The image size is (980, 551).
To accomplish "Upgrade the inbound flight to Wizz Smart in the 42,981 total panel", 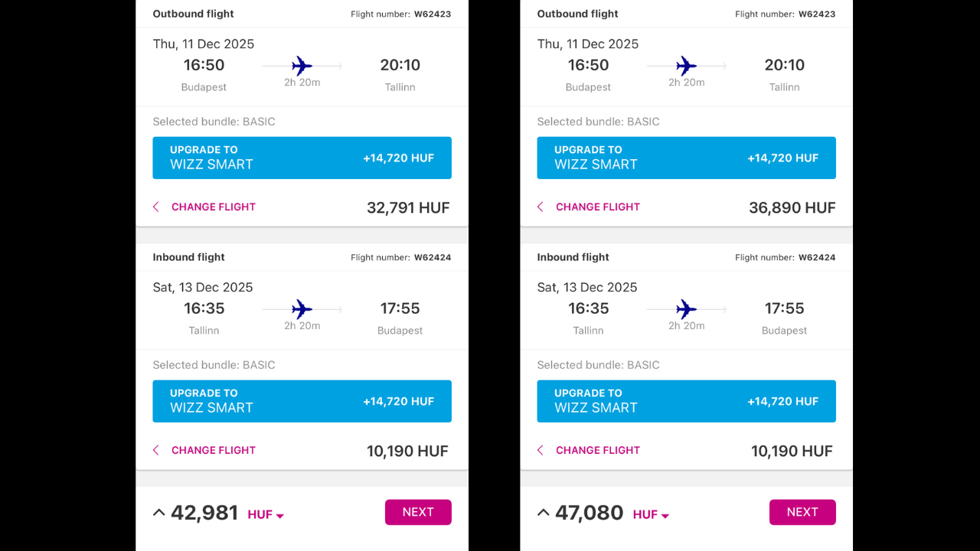I will (302, 401).
